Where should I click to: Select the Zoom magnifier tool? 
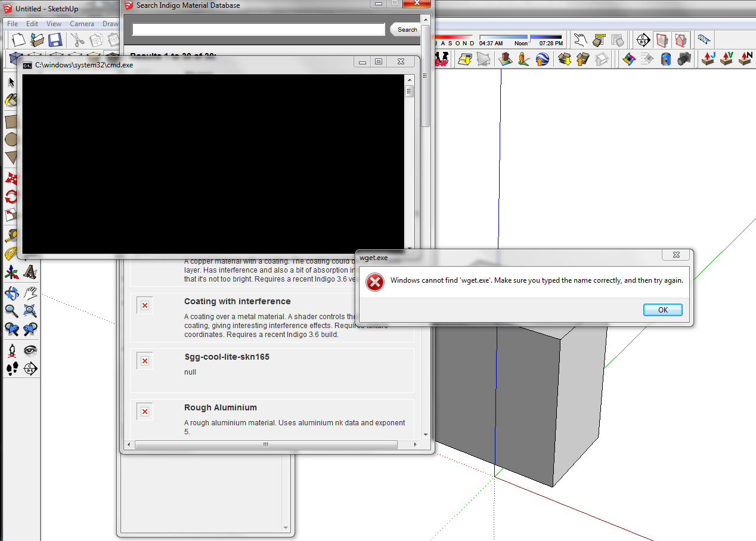point(12,310)
